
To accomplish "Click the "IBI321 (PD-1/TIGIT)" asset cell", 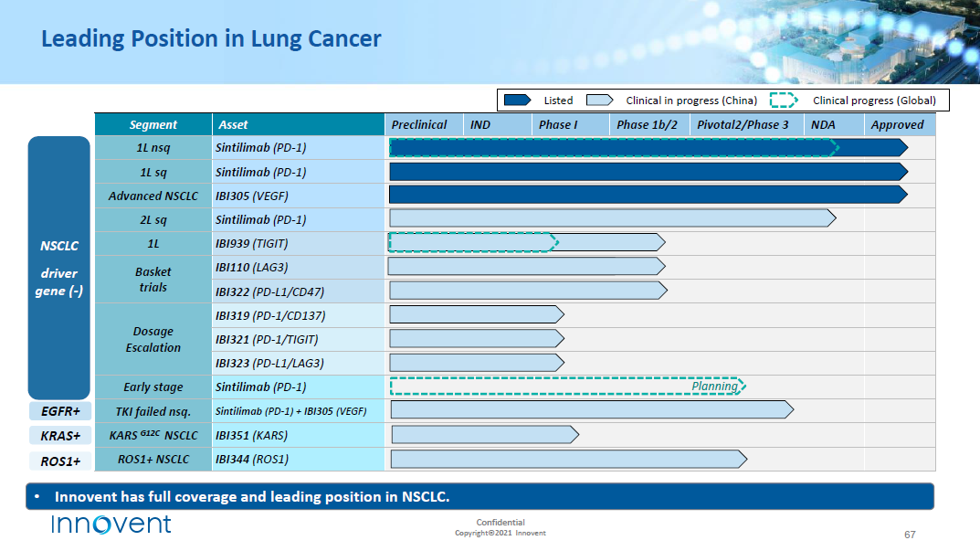I will 298,340.
